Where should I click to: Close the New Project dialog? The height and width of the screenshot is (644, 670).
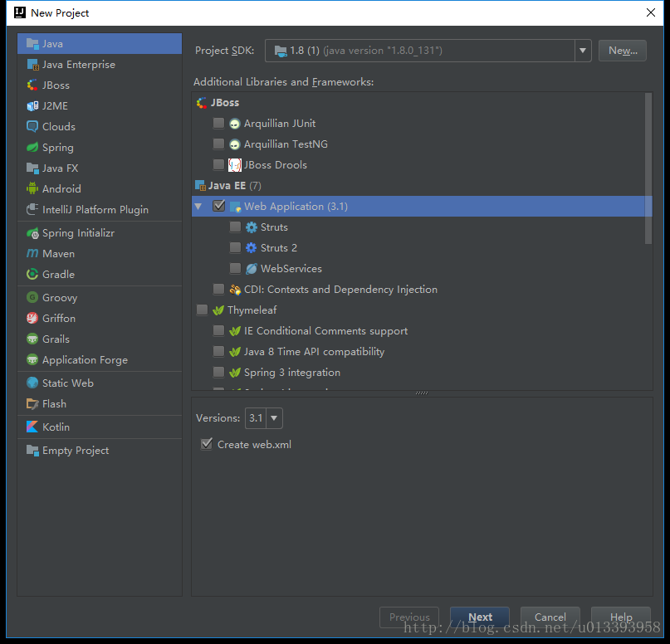pyautogui.click(x=651, y=12)
